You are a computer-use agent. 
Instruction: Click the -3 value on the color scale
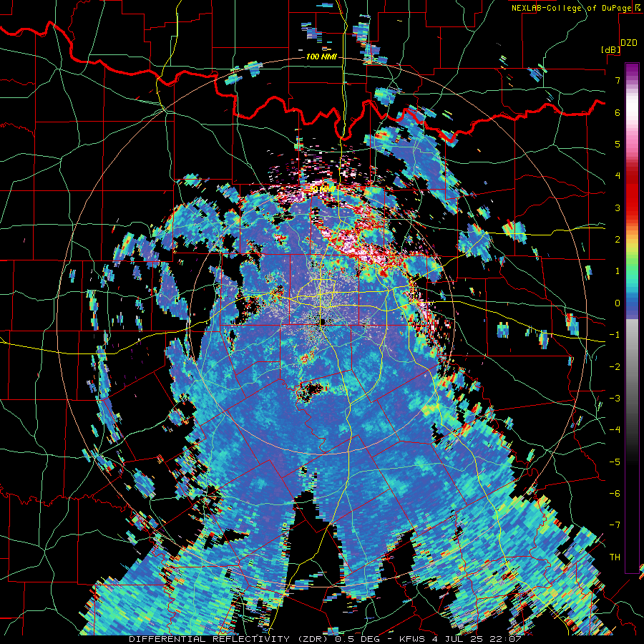pos(615,399)
